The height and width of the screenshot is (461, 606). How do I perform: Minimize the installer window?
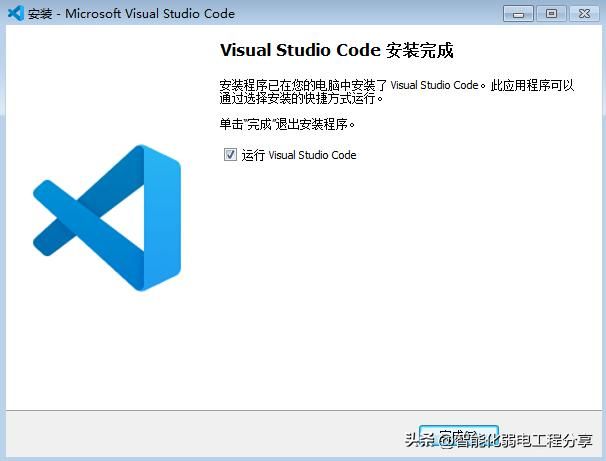(x=518, y=13)
